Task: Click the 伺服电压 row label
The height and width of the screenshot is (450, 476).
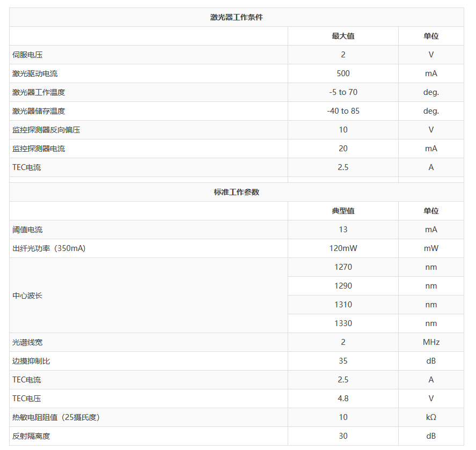Action: (27, 55)
